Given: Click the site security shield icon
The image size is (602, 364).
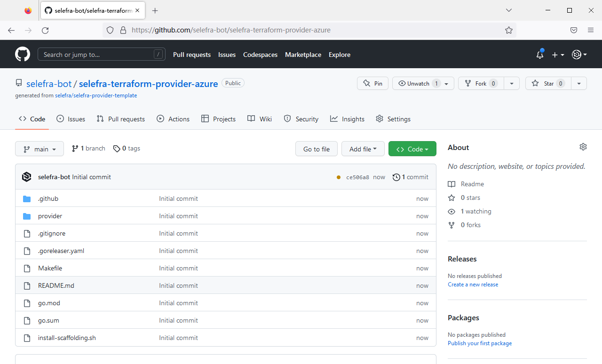Looking at the screenshot, I should pos(110,30).
